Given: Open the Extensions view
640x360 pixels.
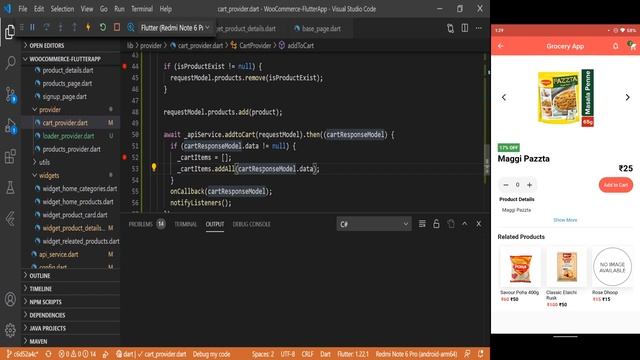Looking at the screenshot, I should [10, 156].
